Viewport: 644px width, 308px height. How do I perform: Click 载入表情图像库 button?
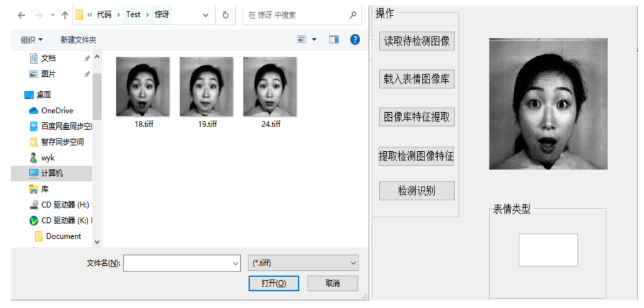click(416, 79)
